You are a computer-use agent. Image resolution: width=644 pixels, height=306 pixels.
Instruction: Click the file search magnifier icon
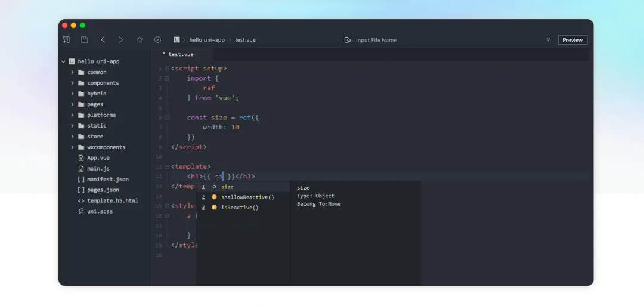click(348, 40)
